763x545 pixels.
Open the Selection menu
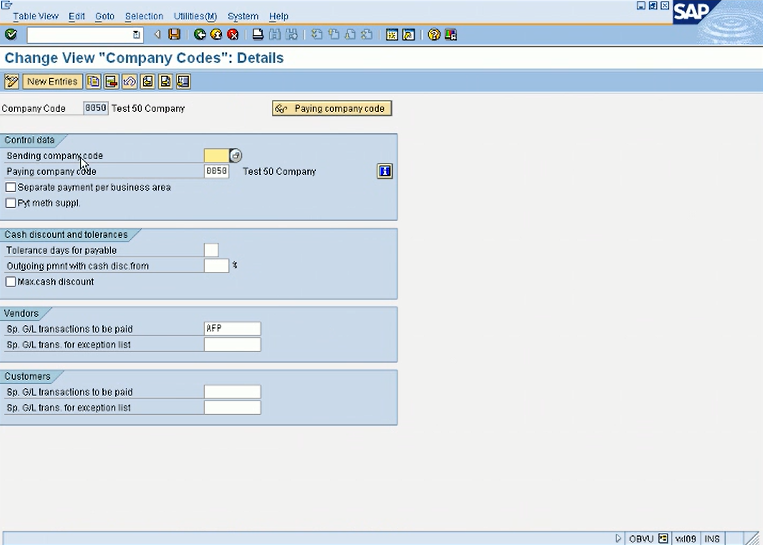click(144, 16)
